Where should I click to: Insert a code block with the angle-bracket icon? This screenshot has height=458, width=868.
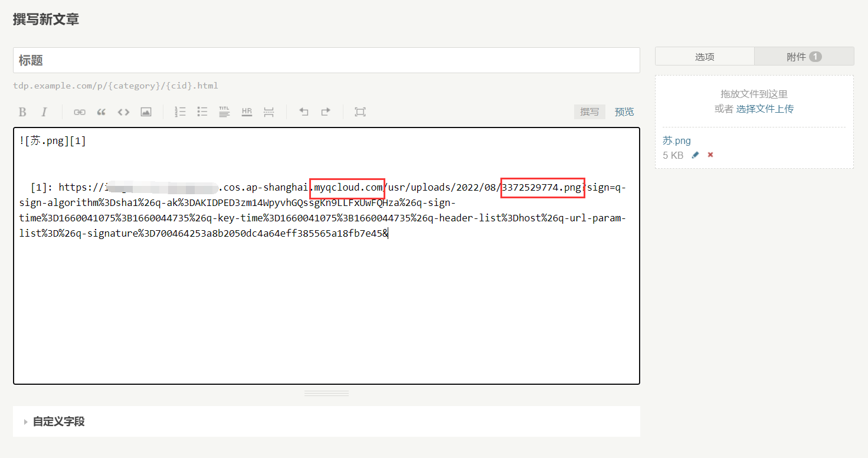pos(123,112)
